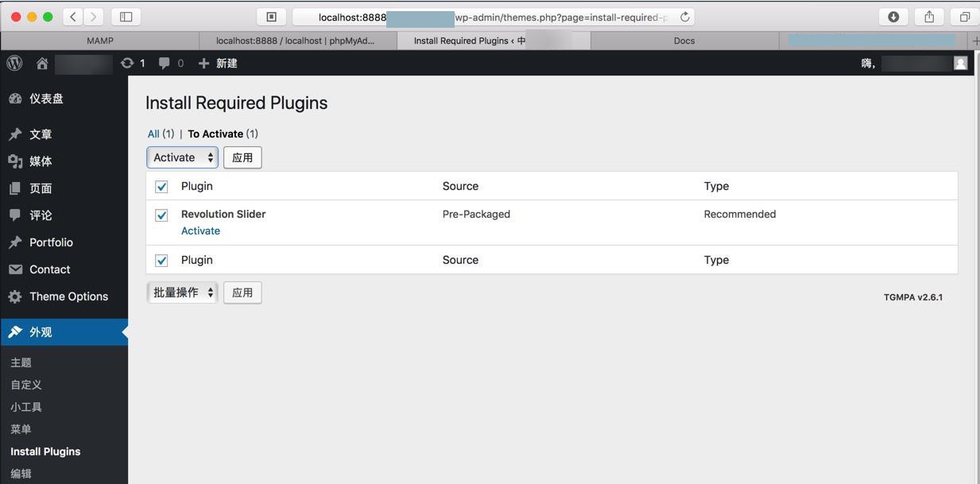Click the browser address bar
This screenshot has height=484, width=980.
493,17
